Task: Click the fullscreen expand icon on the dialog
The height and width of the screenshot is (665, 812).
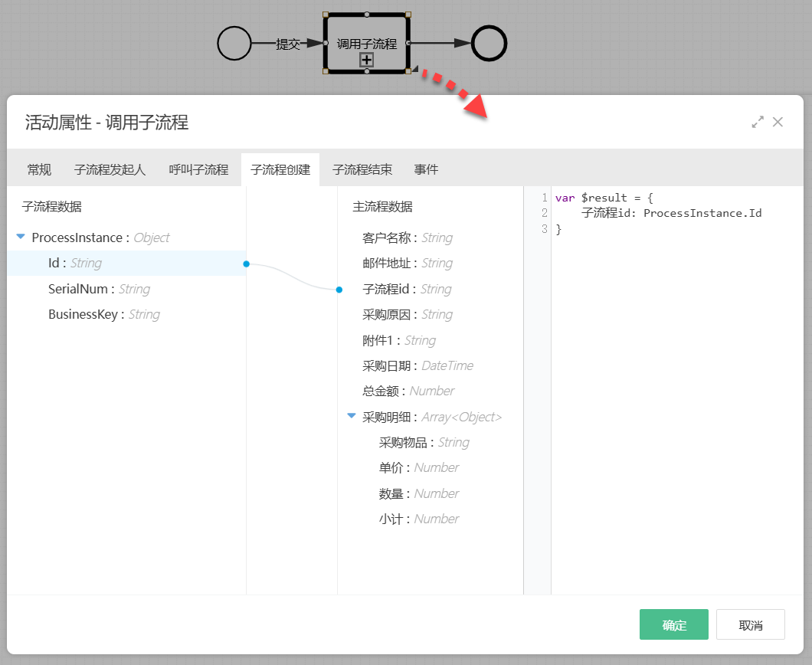Action: [x=758, y=121]
